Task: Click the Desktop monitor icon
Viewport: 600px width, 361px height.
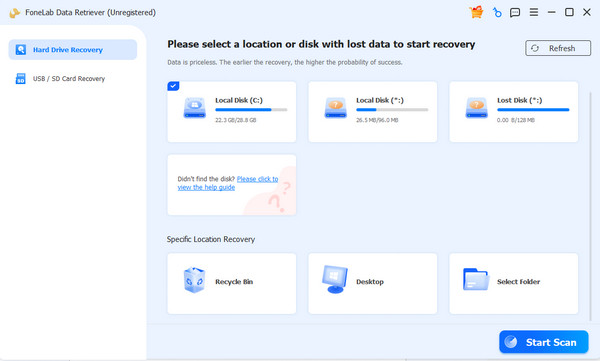Action: (x=335, y=279)
